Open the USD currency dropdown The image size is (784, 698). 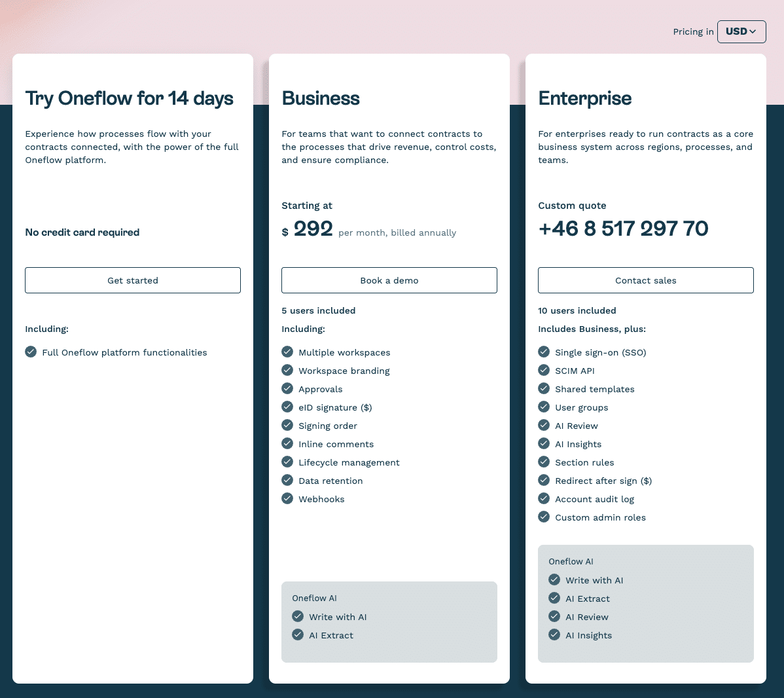[x=741, y=31]
